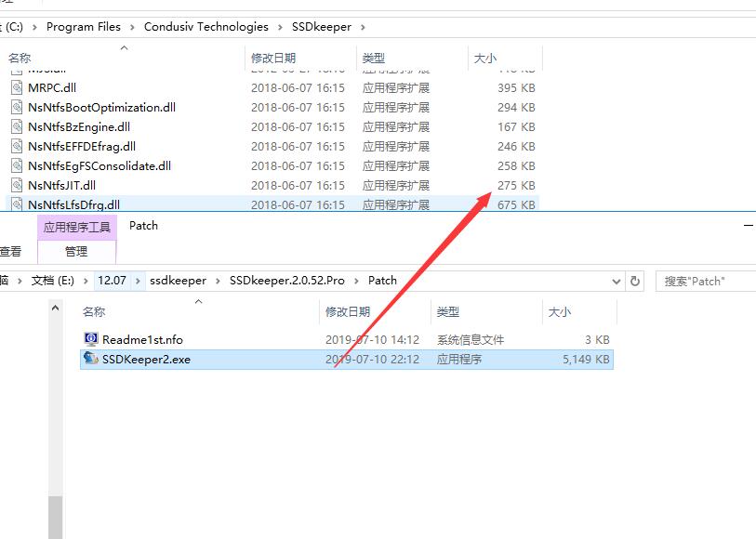
Task: Click the 395 KB size of MRPC.dll
Action: click(x=516, y=87)
